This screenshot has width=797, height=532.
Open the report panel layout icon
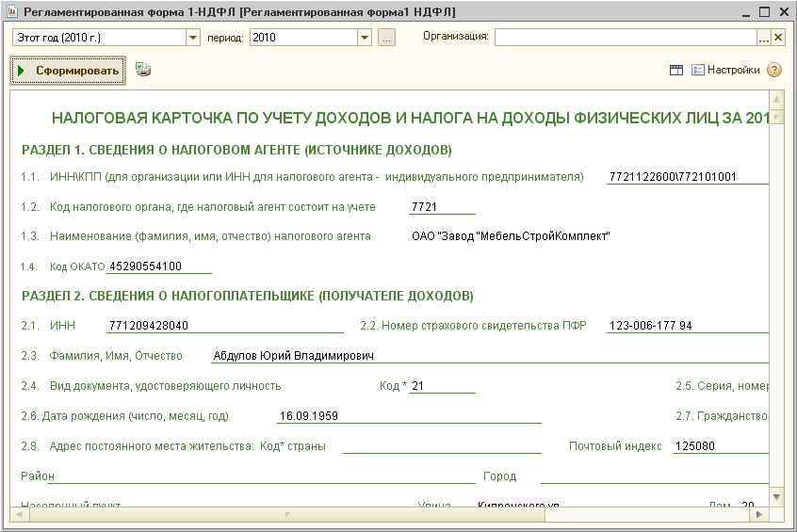[676, 70]
